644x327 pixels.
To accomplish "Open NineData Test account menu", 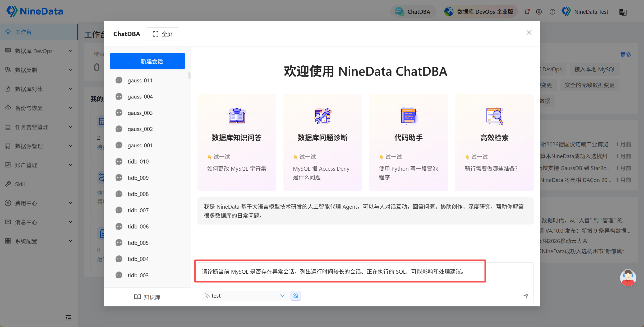I will 585,12.
